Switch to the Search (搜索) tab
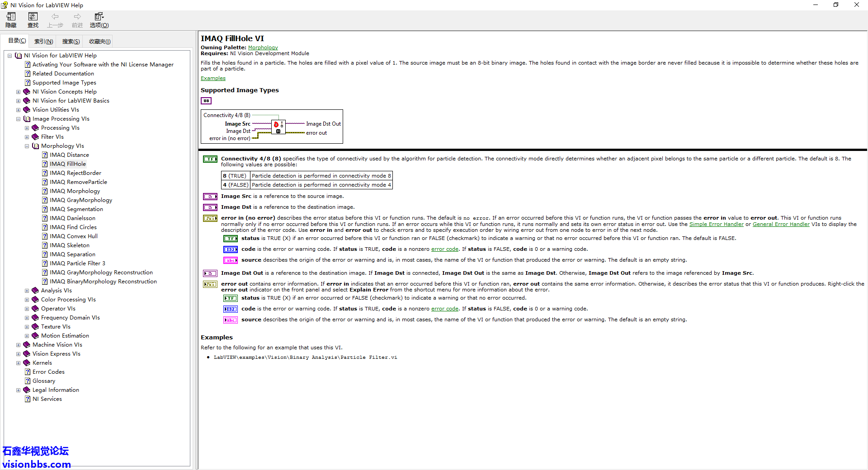Viewport: 868px width, 470px height. point(71,42)
